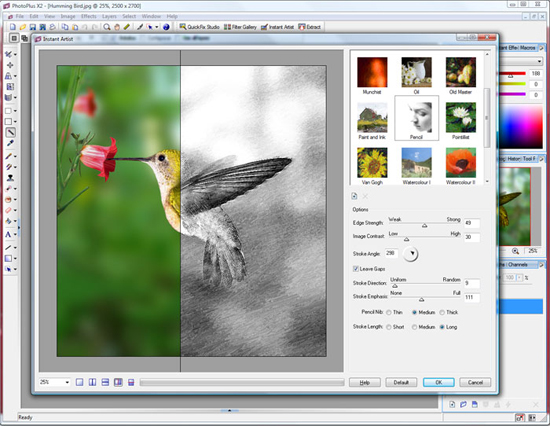The height and width of the screenshot is (426, 550).
Task: Select the Color Pickup eyedropper tool
Action: pos(10,143)
